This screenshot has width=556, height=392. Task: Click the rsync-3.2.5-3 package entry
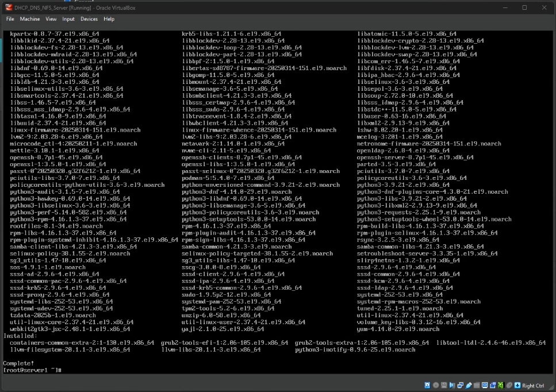click(398, 240)
